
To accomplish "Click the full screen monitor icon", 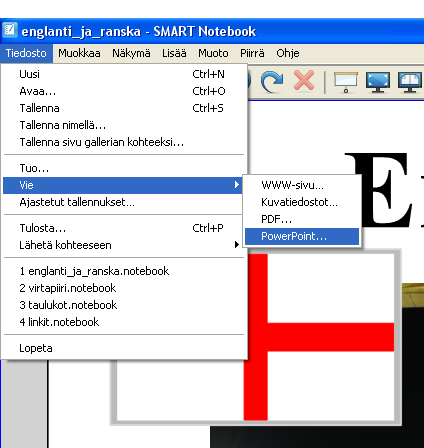I will pyautogui.click(x=378, y=82).
